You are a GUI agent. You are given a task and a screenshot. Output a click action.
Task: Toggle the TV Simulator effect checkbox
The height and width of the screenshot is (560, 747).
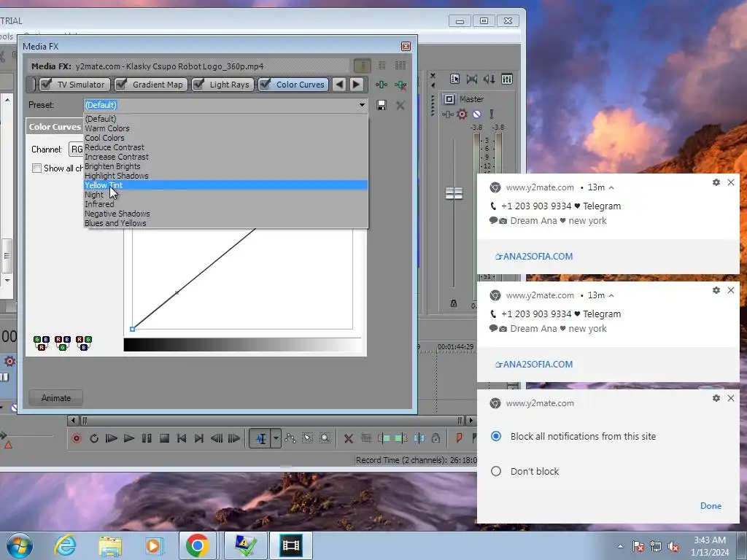(x=46, y=85)
